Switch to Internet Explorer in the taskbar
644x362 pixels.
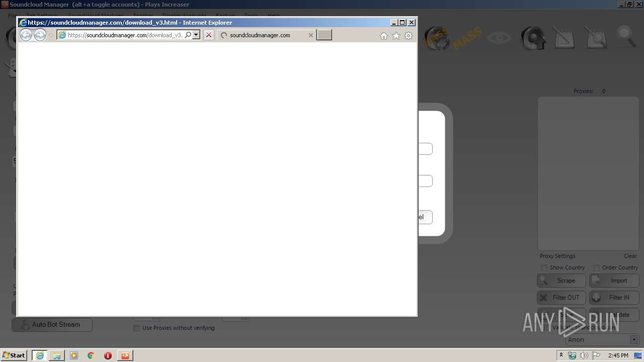point(40,355)
